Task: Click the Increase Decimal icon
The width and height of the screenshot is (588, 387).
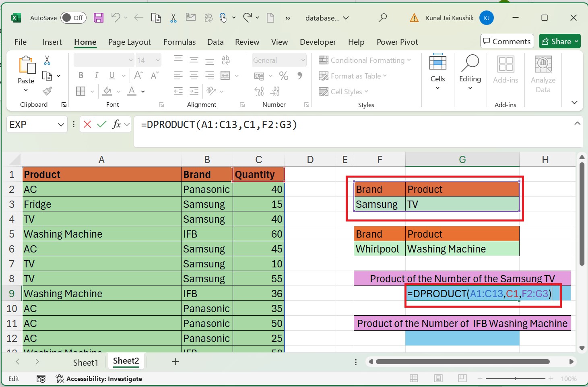Action: [258, 91]
